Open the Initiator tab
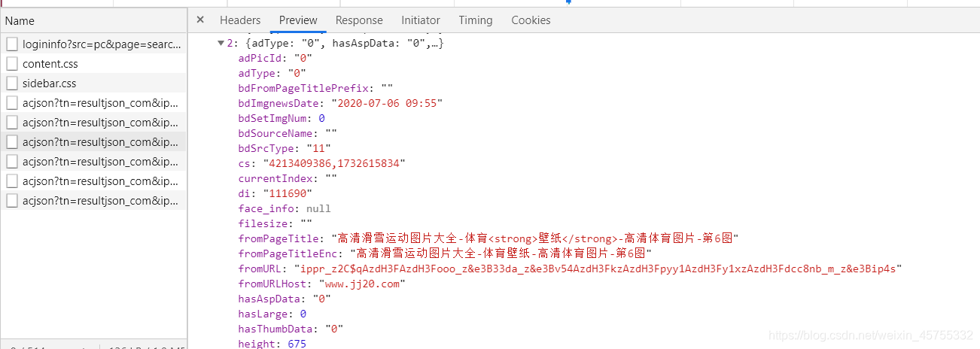The height and width of the screenshot is (349, 980). [x=421, y=20]
